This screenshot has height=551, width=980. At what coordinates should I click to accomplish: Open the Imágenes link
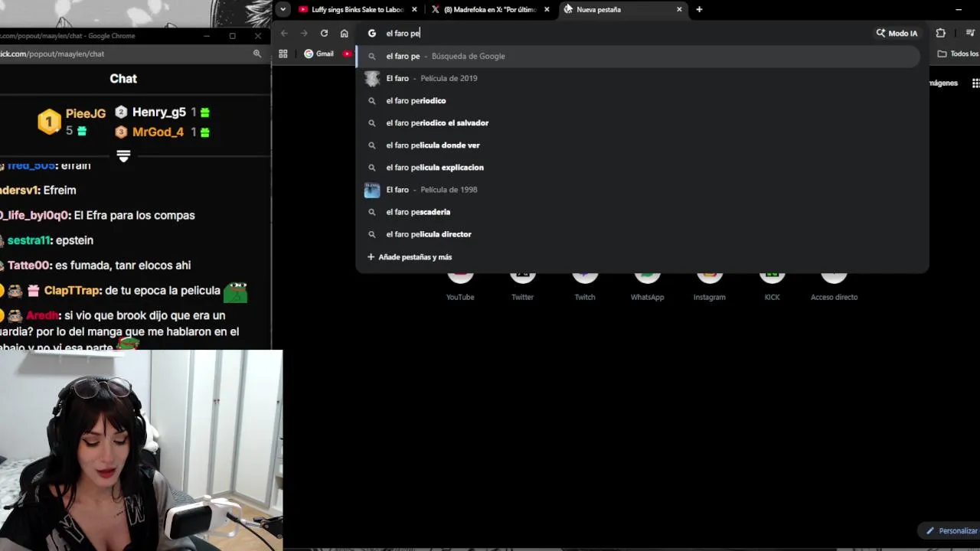pos(943,83)
